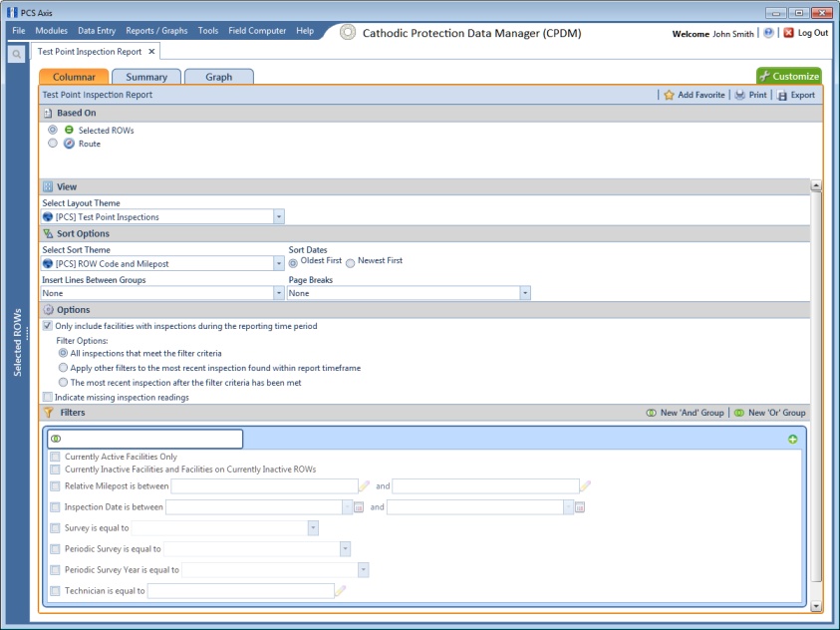840x630 pixels.
Task: Click New 'Or' Group text
Action: pos(777,413)
